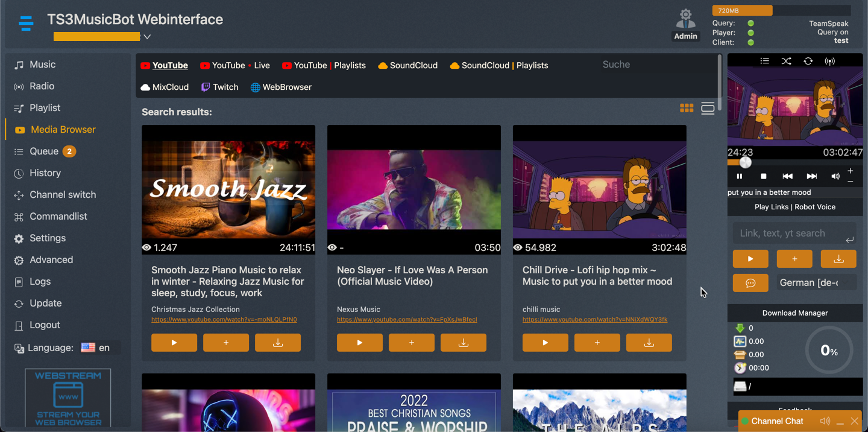
Task: Open the German voice language dropdown
Action: pyautogui.click(x=817, y=282)
